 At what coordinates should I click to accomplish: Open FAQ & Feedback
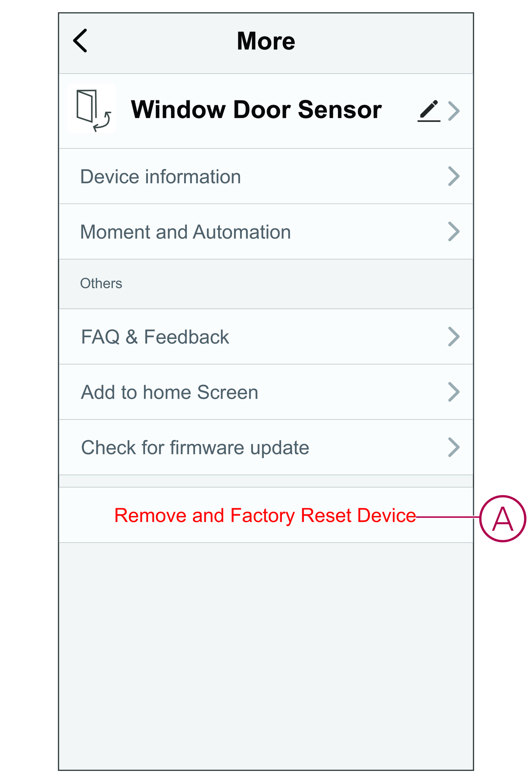[155, 337]
